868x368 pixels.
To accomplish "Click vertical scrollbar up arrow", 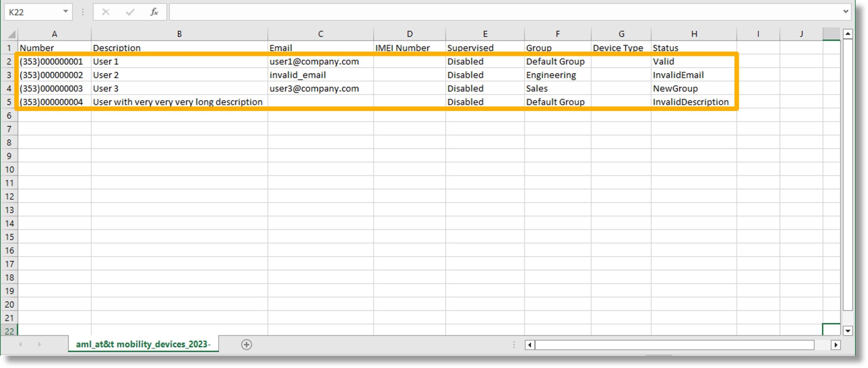I will pyautogui.click(x=848, y=33).
